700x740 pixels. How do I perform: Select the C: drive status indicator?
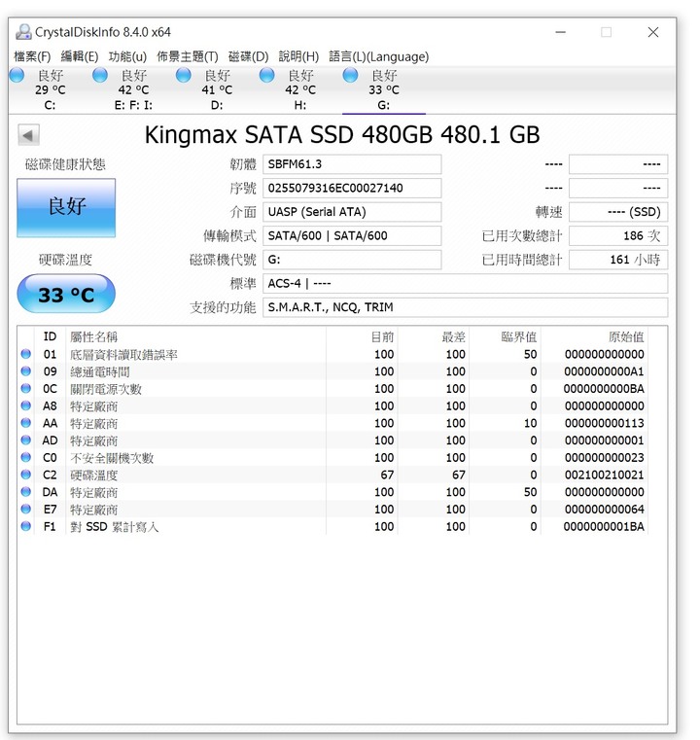click(17, 75)
